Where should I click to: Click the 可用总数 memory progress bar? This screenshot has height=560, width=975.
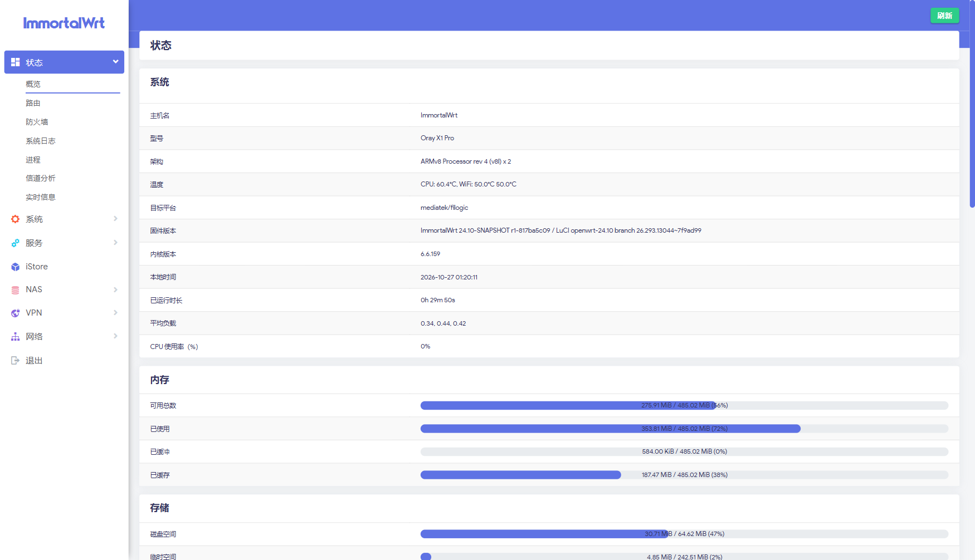click(684, 406)
